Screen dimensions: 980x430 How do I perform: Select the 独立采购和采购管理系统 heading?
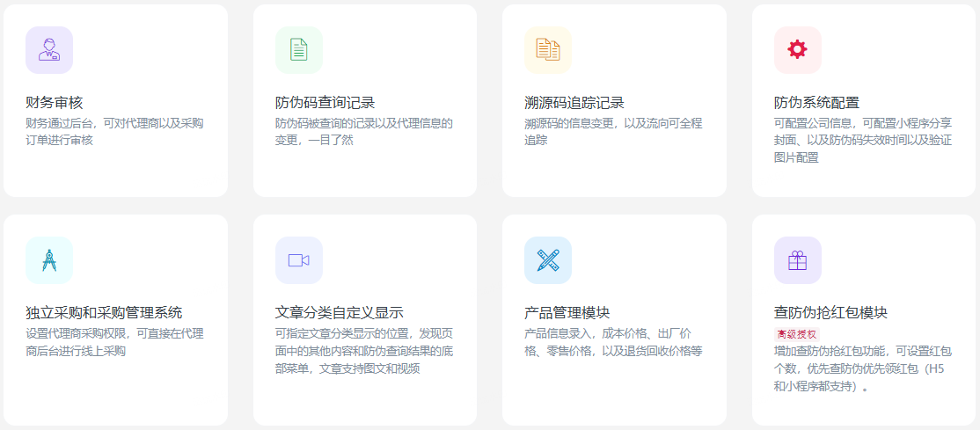pyautogui.click(x=104, y=313)
